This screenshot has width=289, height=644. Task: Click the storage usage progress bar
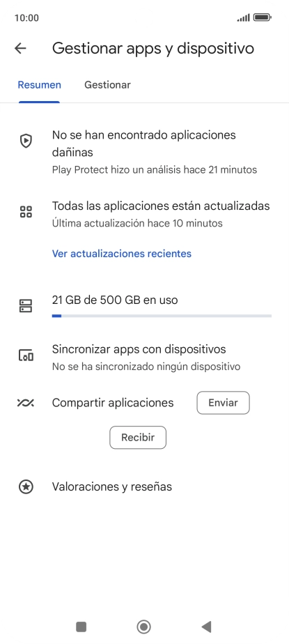pos(162,316)
